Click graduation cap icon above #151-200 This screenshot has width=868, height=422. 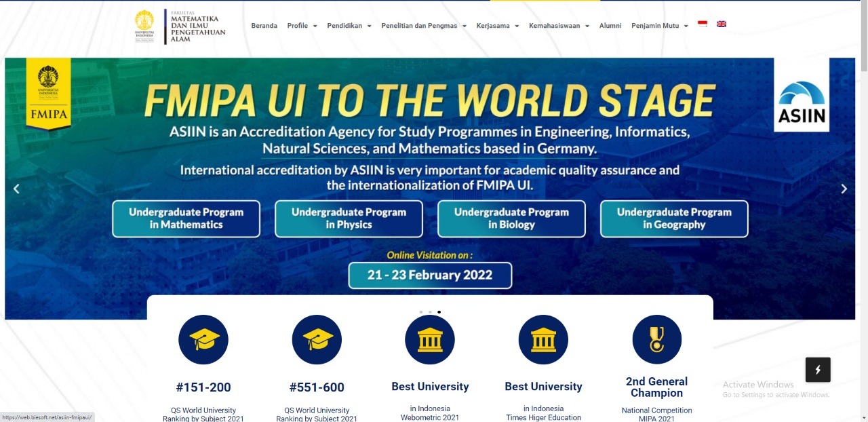click(x=203, y=339)
